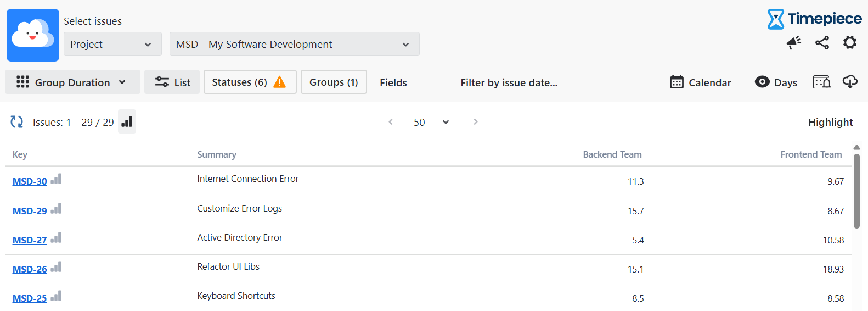Open settings via gear icon
This screenshot has height=311, width=868.
[850, 42]
